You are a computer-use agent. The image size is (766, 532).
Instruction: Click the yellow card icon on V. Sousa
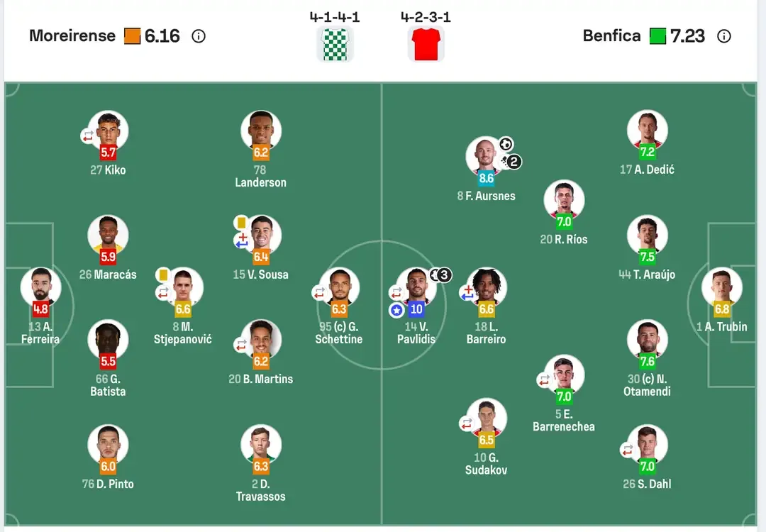click(240, 223)
